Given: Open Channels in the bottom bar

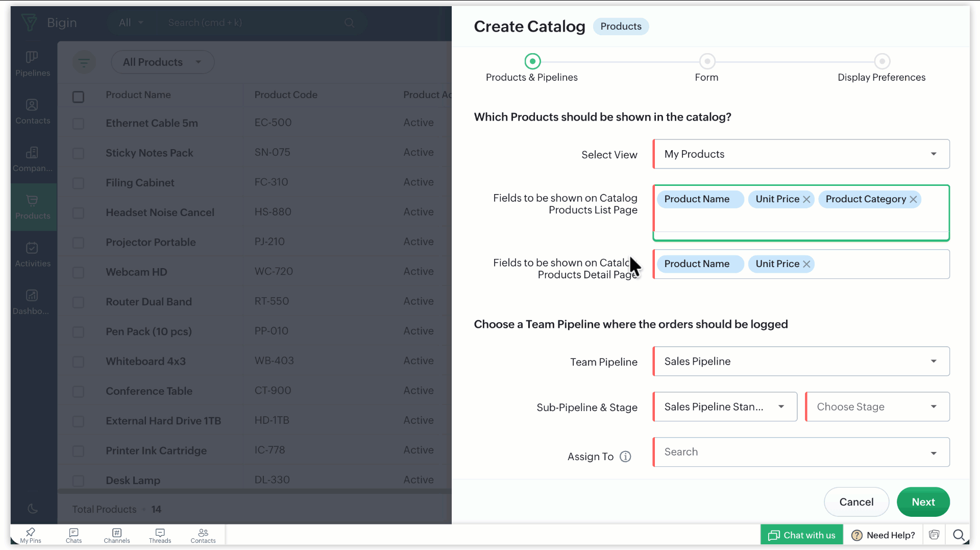Looking at the screenshot, I should pos(117,535).
